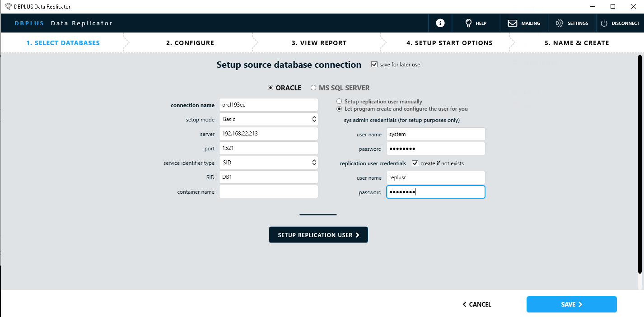Click the DISCONNECT power icon
The width and height of the screenshot is (644, 317).
(x=604, y=23)
